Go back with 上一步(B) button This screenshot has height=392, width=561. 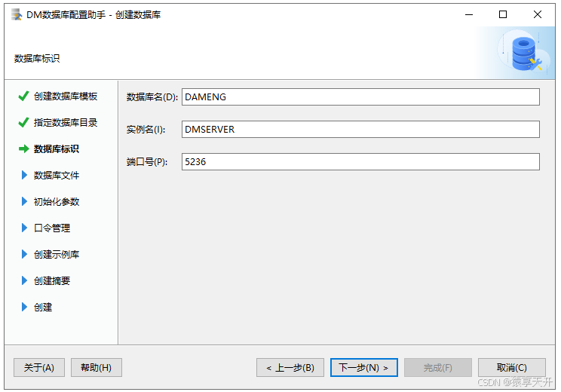(x=290, y=368)
